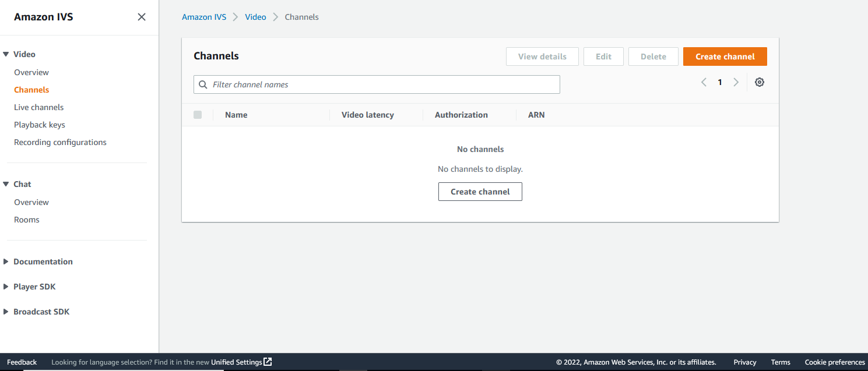Toggle the select-all channels checkbox
This screenshot has height=371, width=868.
click(x=198, y=115)
